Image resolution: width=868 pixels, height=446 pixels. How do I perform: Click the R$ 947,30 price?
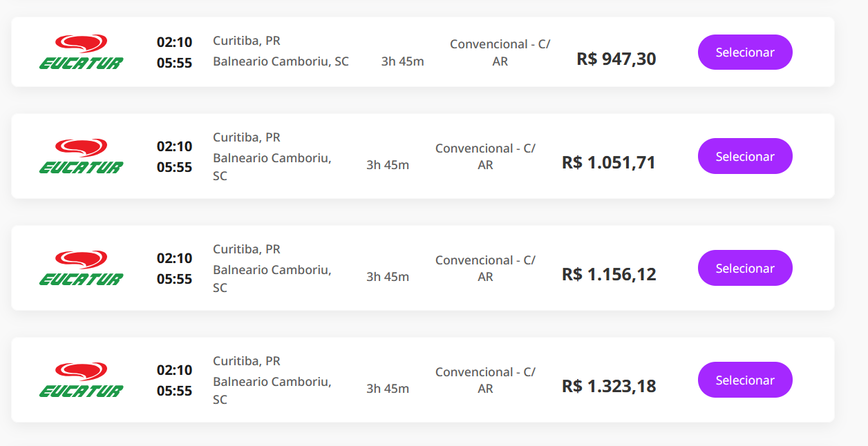pyautogui.click(x=616, y=59)
